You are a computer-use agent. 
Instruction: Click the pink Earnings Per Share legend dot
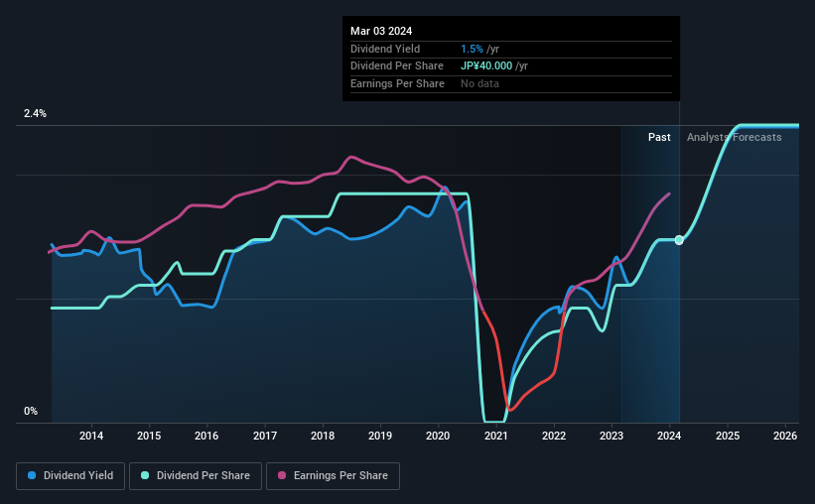282,475
